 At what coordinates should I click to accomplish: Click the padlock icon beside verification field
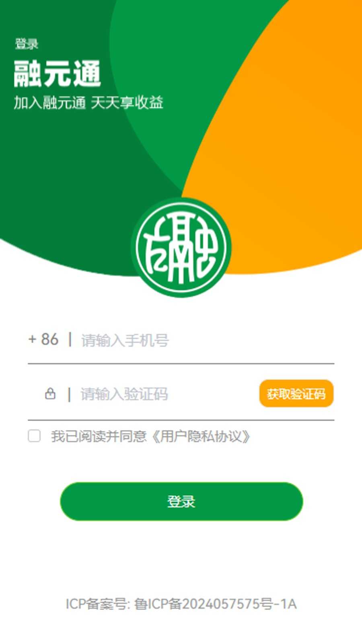tap(50, 393)
